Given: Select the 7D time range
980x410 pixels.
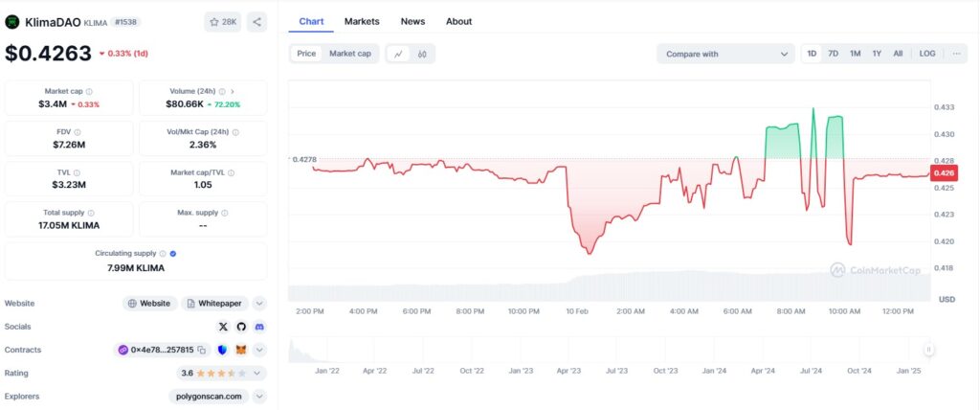Looking at the screenshot, I should 833,54.
